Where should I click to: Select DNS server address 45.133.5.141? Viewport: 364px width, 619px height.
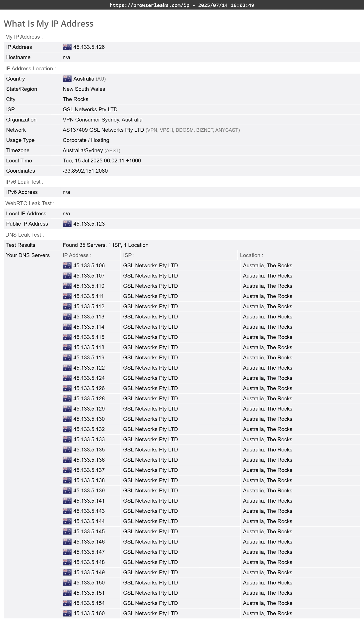click(89, 501)
